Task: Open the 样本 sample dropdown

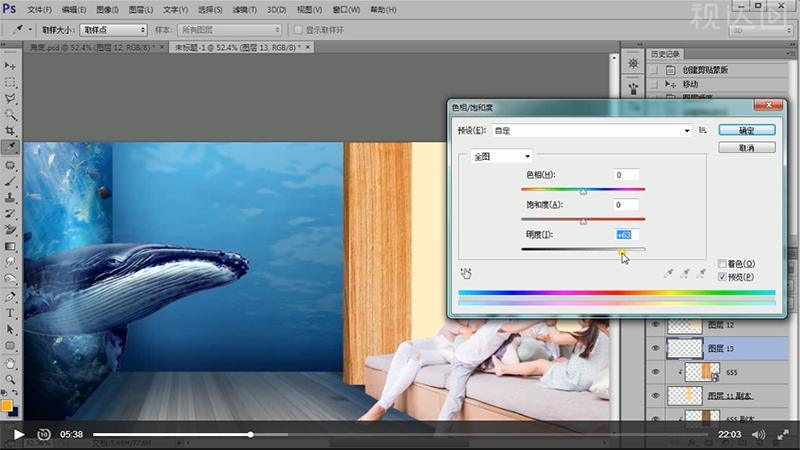Action: pyautogui.click(x=230, y=30)
